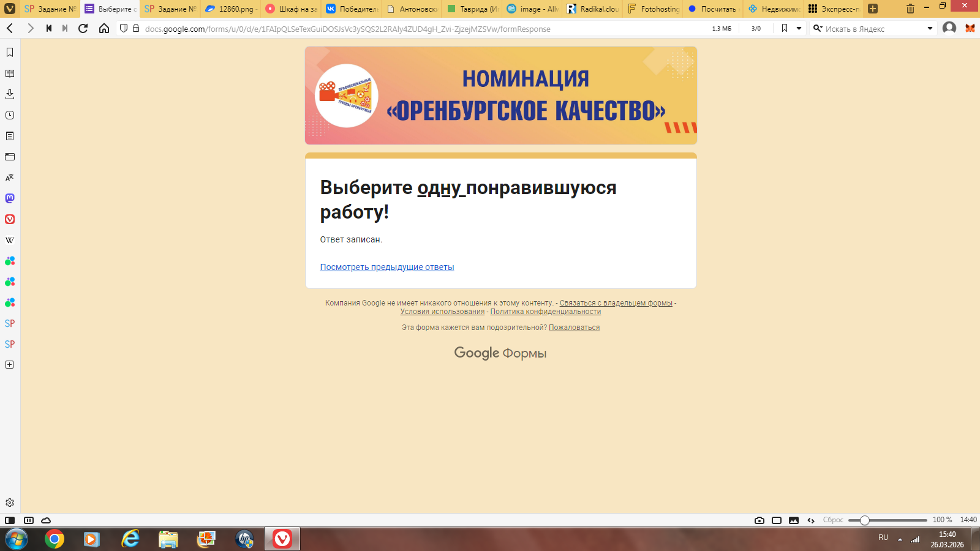Viewport: 980px width, 551px height.
Task: Adjust the page zoom slider
Action: (888, 520)
